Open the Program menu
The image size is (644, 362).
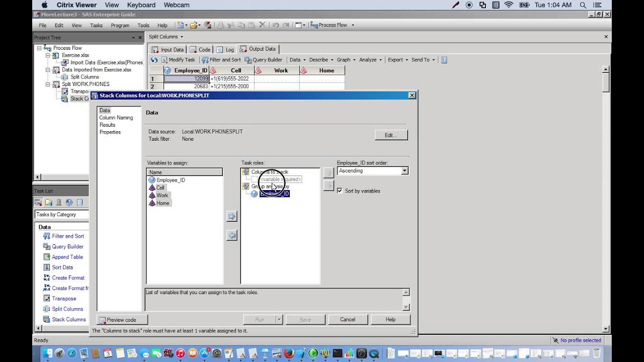[x=120, y=25]
